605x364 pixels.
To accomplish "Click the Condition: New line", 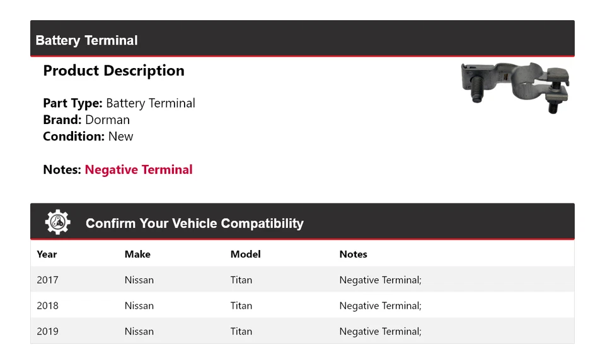I will pos(88,136).
